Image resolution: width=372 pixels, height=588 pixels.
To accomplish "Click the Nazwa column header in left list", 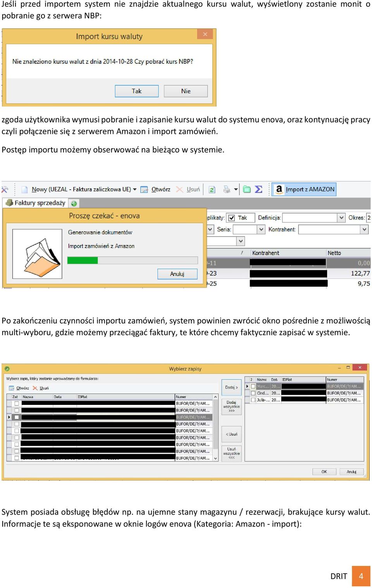I will tap(37, 397).
